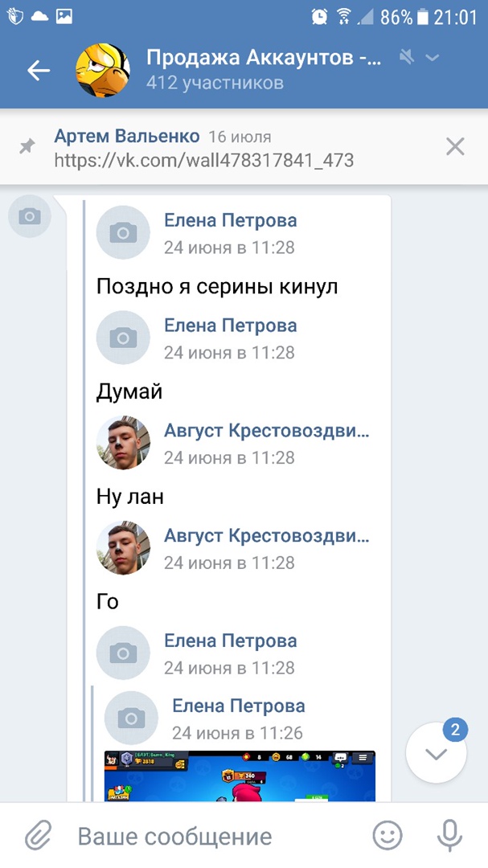Screen dimensions: 488x868
Task: Open the emoji smiley picker
Action: 388,836
